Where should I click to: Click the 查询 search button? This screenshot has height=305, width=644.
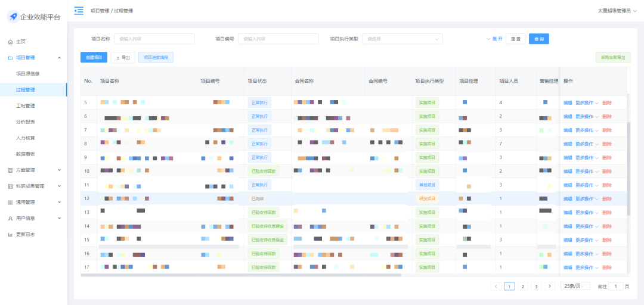(538, 39)
